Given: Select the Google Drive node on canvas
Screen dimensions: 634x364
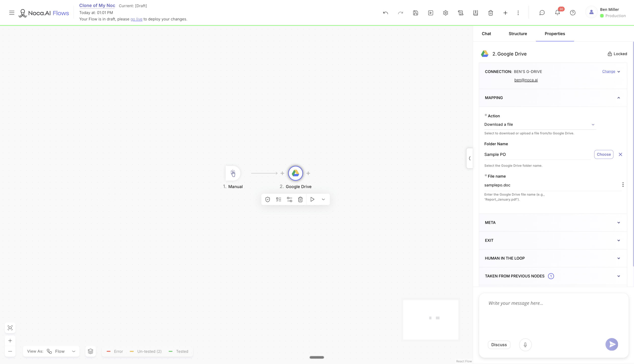Looking at the screenshot, I should pyautogui.click(x=295, y=173).
